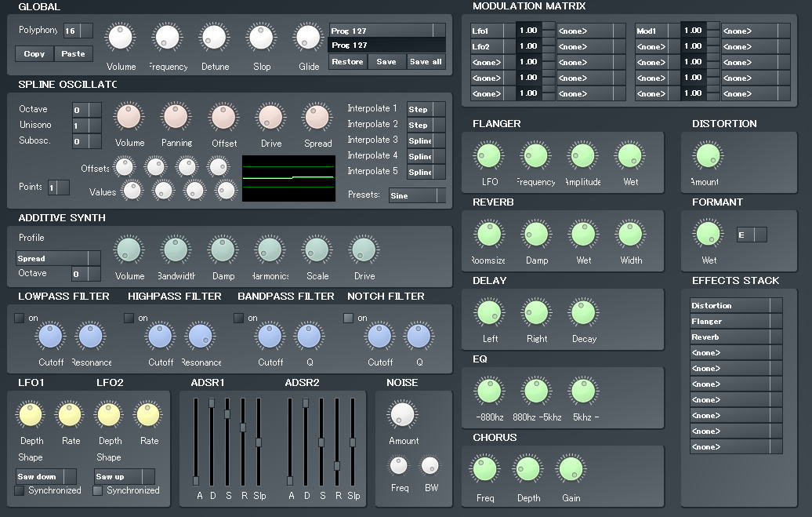
Task: Click the Save all button
Action: pyautogui.click(x=426, y=62)
